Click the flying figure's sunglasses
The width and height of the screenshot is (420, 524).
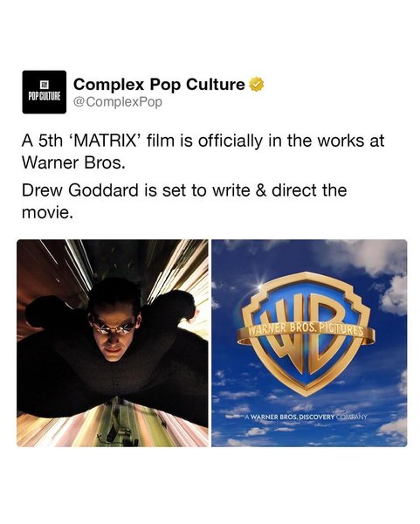[113, 327]
